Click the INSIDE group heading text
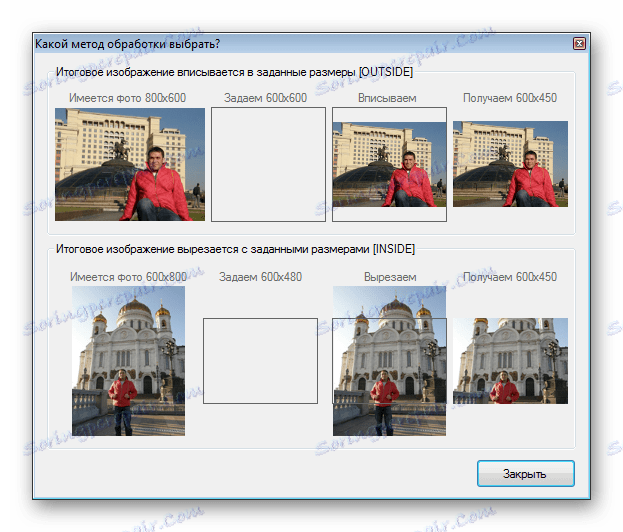The height and width of the screenshot is (532, 623). tap(235, 249)
